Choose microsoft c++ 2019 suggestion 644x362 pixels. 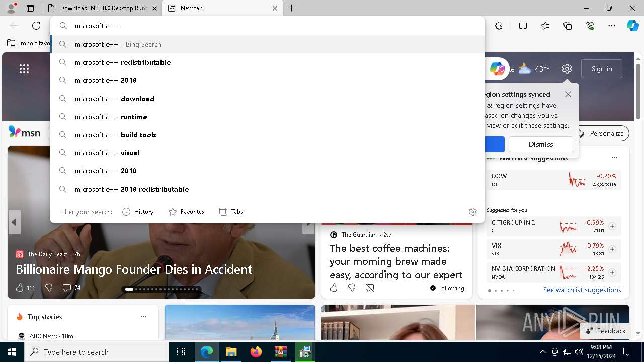pos(267,80)
